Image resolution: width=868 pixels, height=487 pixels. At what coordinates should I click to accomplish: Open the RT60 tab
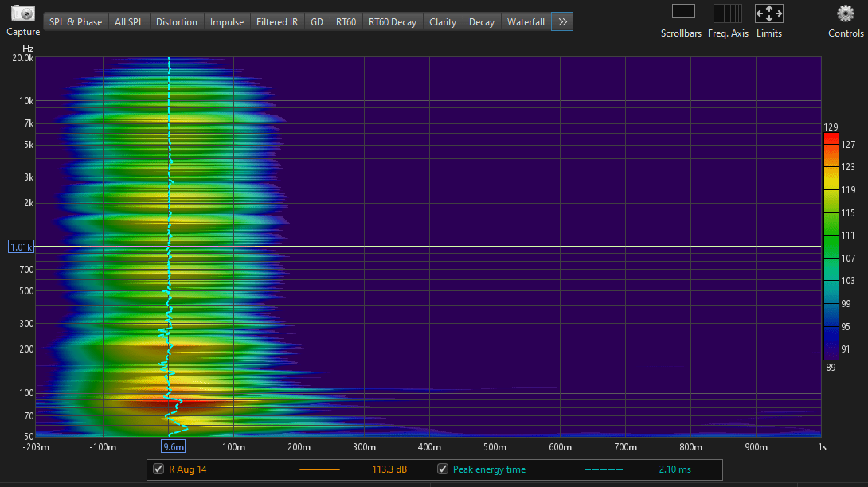click(x=346, y=22)
